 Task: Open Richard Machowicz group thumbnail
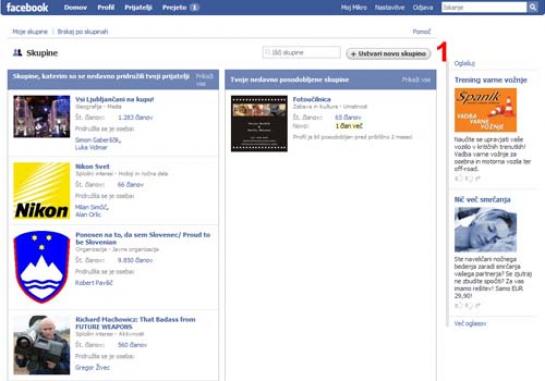point(42,345)
